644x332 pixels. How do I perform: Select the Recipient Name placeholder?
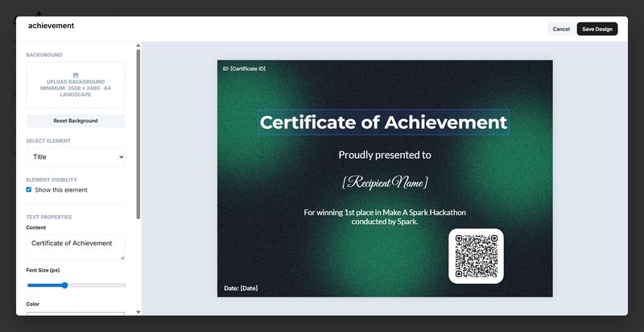point(384,182)
